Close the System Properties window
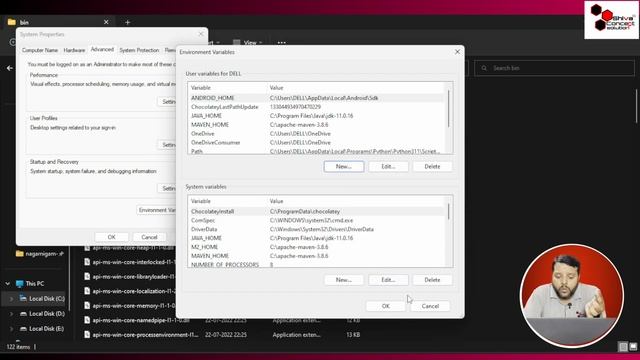Screen dimensions: 640x360 tap(201, 34)
